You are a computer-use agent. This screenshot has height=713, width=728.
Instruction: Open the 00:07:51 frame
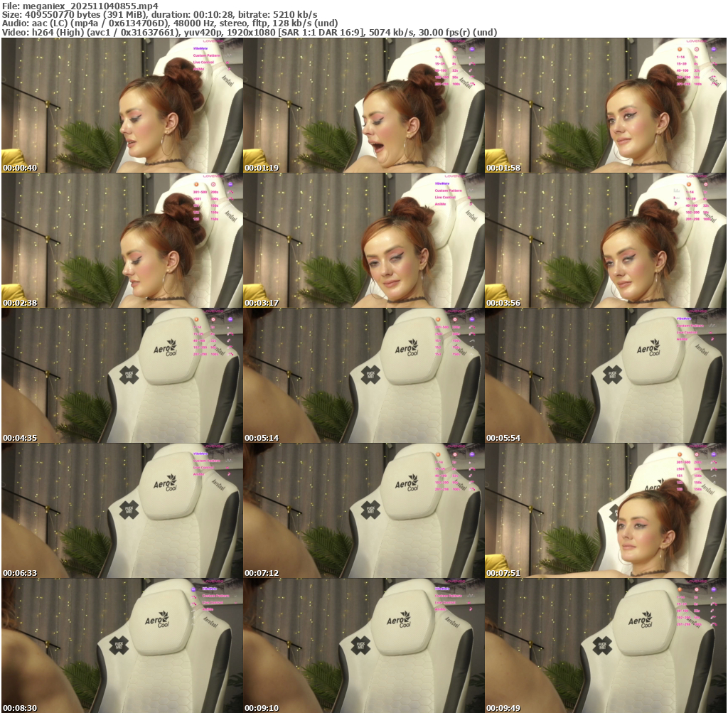606,510
